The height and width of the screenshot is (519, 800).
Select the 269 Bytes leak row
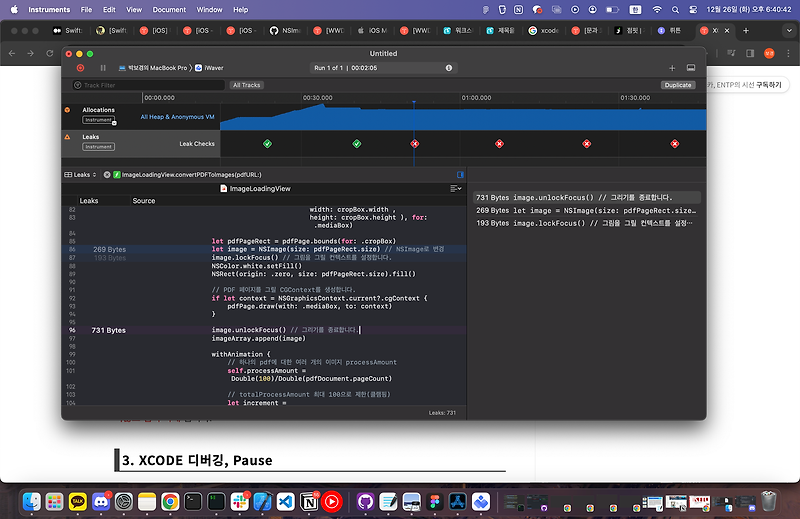pyautogui.click(x=264, y=250)
